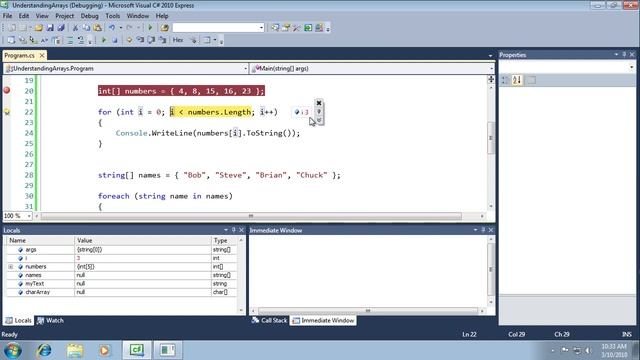Click the Properties Window toolbar icon

tap(286, 28)
